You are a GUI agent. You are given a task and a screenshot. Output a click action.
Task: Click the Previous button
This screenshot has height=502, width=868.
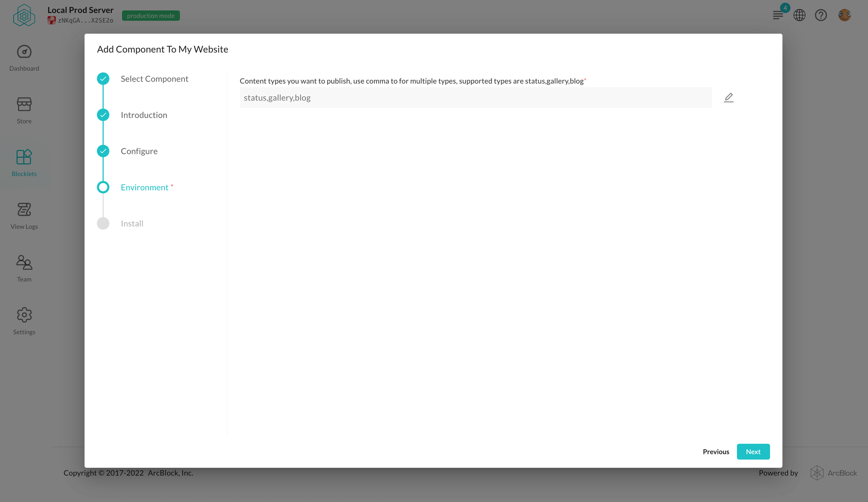pos(716,451)
